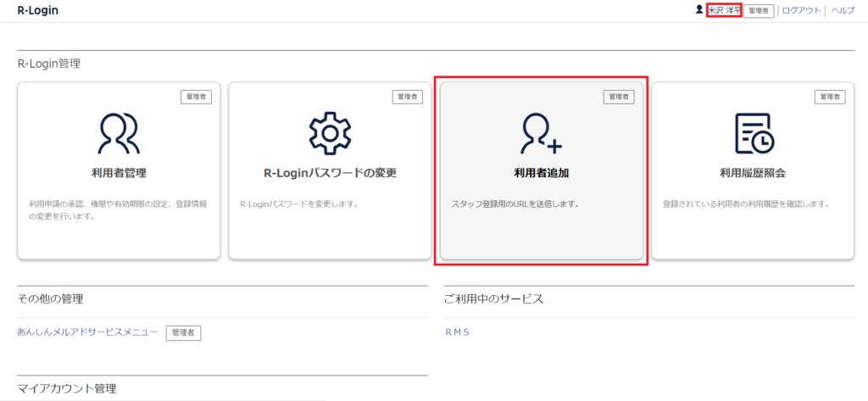The height and width of the screenshot is (401, 868).
Task: Open あんしんメルアドサービスメニュー link
Action: click(x=87, y=332)
